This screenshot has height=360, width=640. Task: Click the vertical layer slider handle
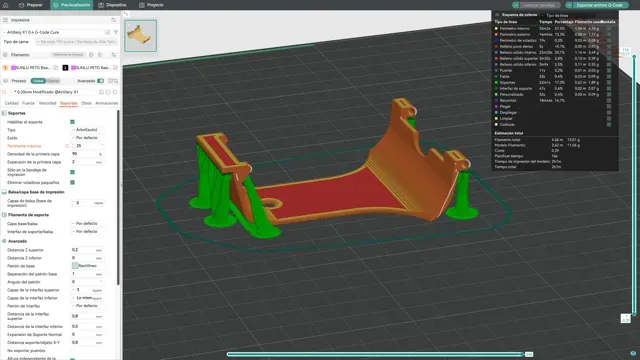click(634, 56)
